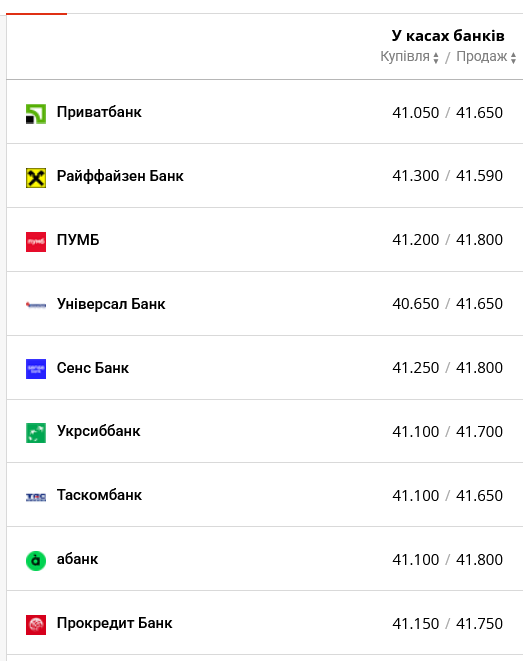This screenshot has width=523, height=661.
Task: Click the Райффайзен Банк yellow logo icon
Action: pyautogui.click(x=36, y=178)
